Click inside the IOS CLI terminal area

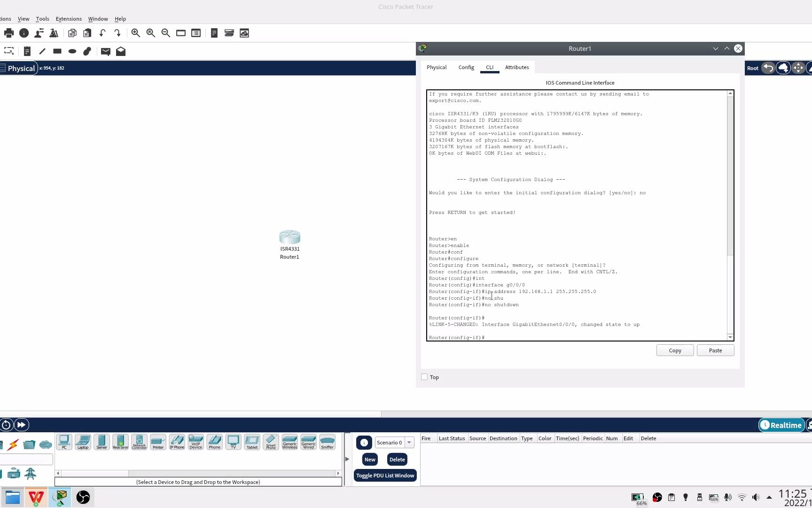pyautogui.click(x=578, y=215)
